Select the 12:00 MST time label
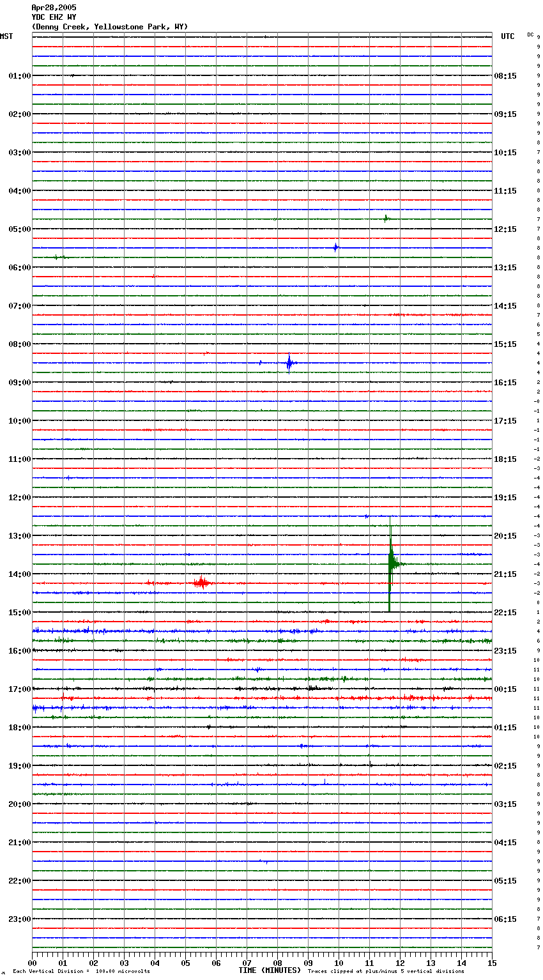Viewport: 543px width, 980px height. (x=20, y=498)
